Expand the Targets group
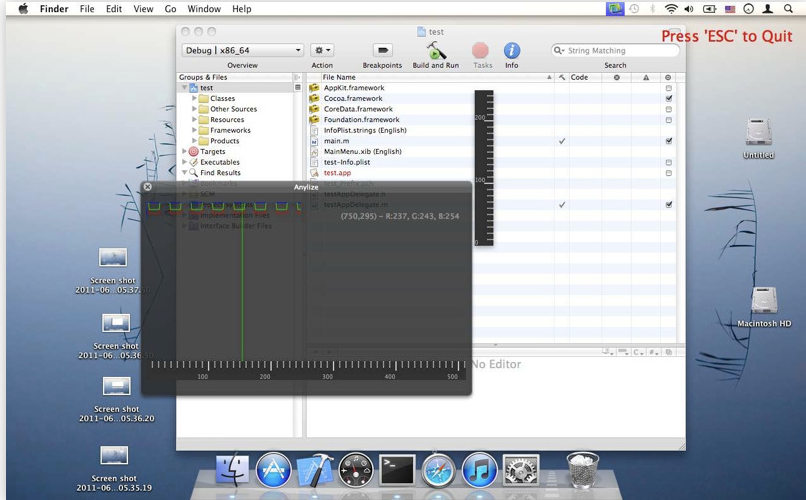Screen dimensions: 806x500 [184, 152]
